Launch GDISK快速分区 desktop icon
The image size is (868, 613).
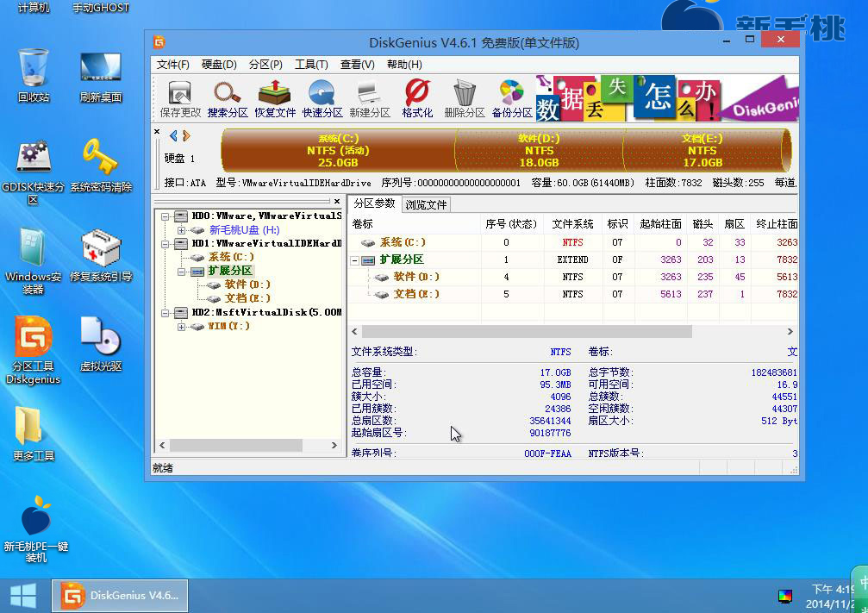click(x=34, y=172)
